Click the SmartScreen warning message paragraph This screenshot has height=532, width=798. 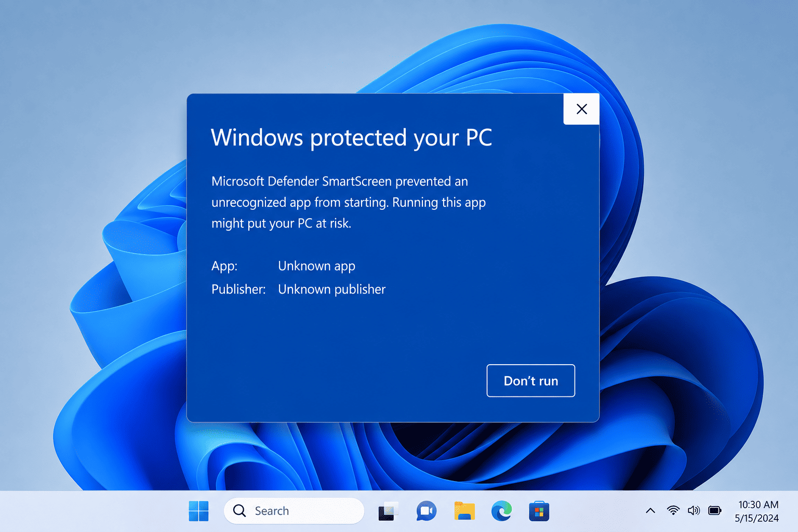click(349, 203)
